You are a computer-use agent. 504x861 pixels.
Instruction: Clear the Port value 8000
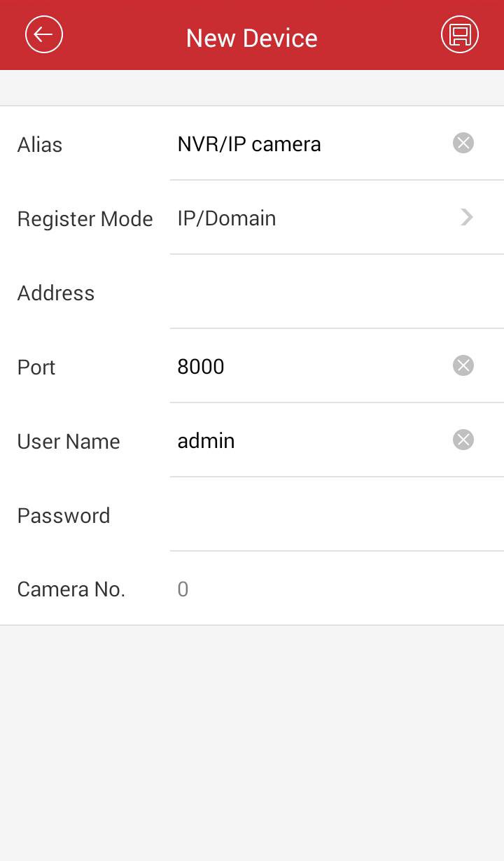463,365
